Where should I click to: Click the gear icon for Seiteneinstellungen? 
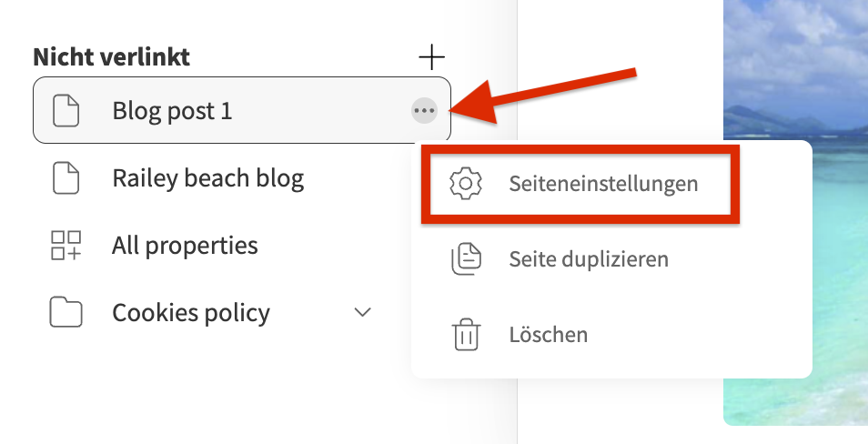[466, 183]
